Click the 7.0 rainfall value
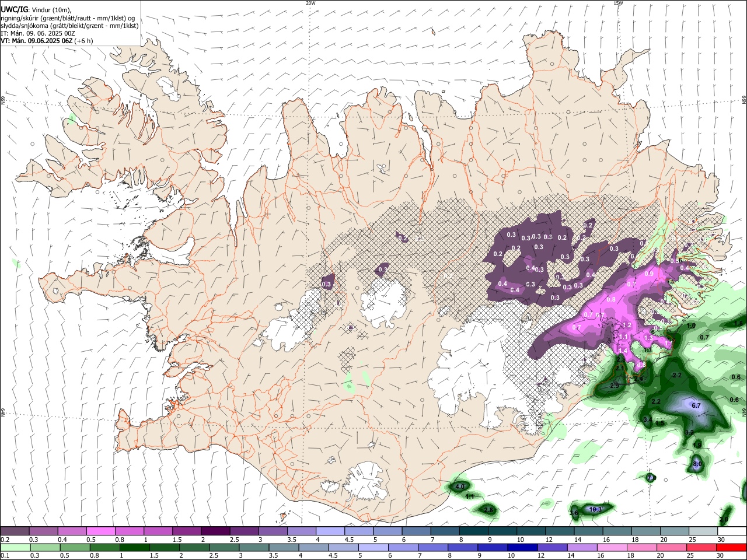The height and width of the screenshot is (560, 747). click(x=651, y=478)
